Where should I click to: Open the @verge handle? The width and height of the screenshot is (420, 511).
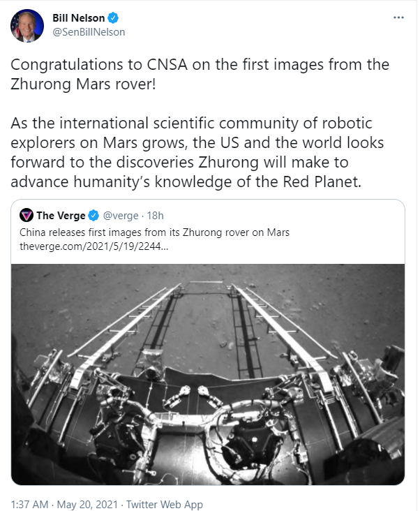(121, 215)
